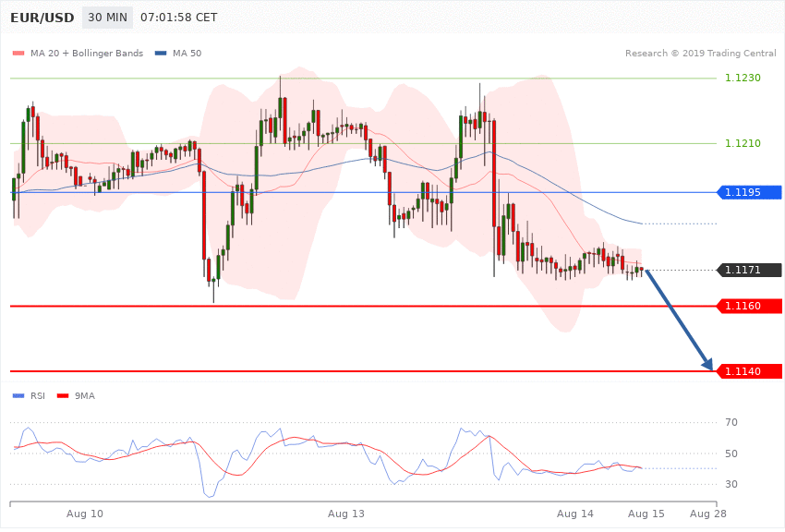Click the MA 50 legend label
This screenshot has height=532, width=785.
point(187,53)
